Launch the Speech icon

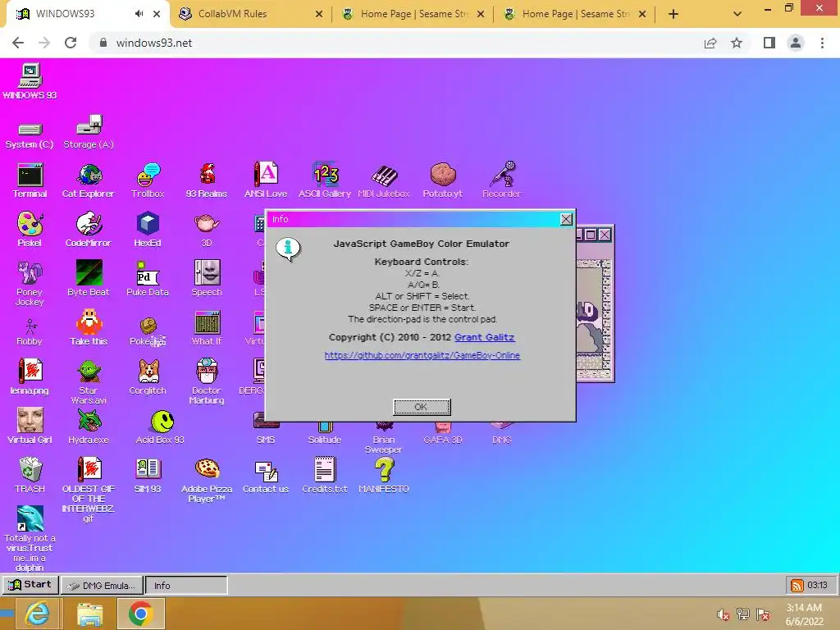pos(207,279)
